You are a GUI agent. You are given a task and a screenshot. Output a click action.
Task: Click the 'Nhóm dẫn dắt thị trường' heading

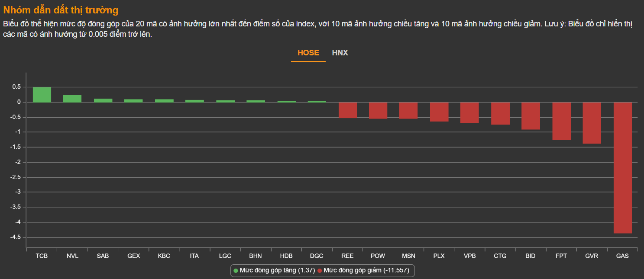(x=61, y=10)
